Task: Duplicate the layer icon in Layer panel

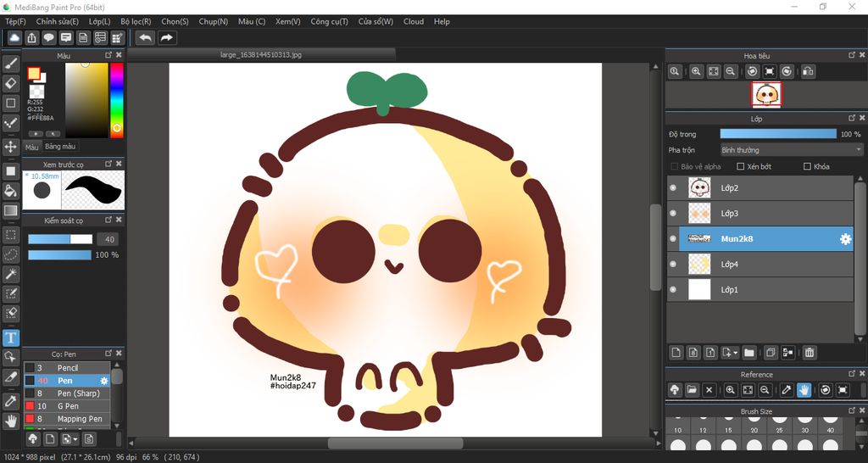Action: 770,352
